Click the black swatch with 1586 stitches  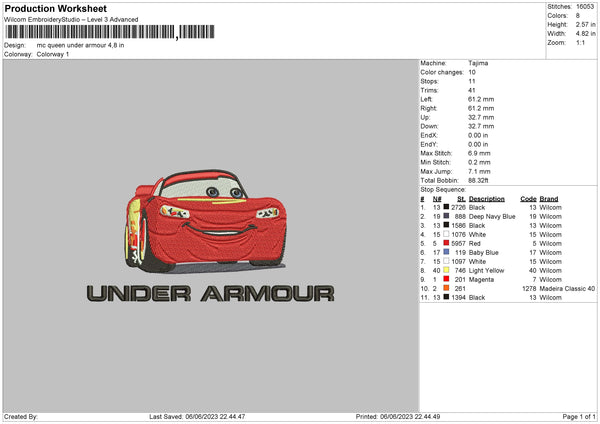[446, 225]
